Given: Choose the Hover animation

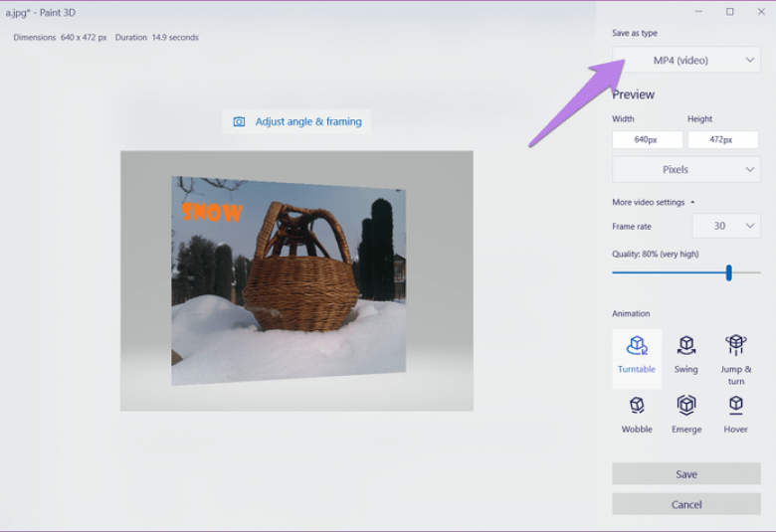Looking at the screenshot, I should [x=736, y=415].
